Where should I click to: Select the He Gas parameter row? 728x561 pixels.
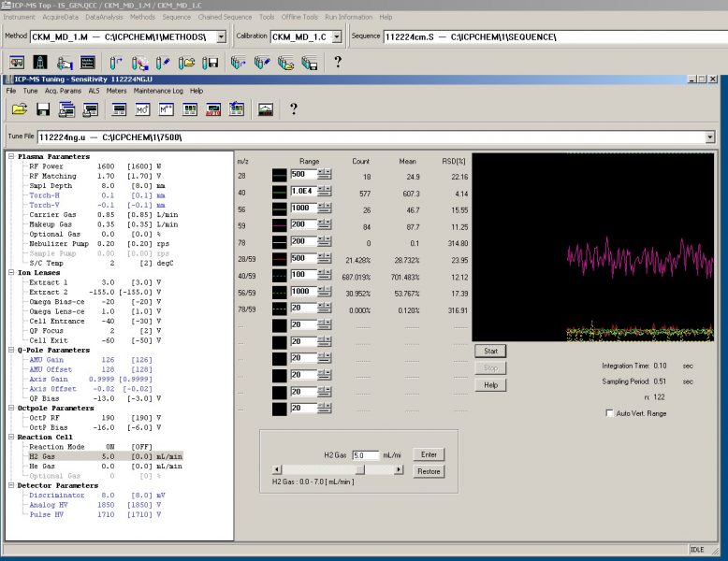(x=106, y=466)
